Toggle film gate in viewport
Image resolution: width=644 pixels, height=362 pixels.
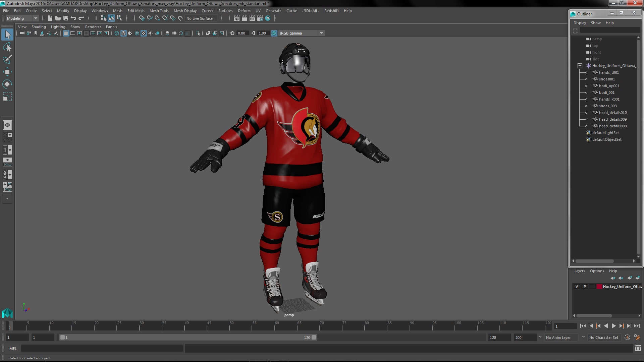(x=73, y=33)
